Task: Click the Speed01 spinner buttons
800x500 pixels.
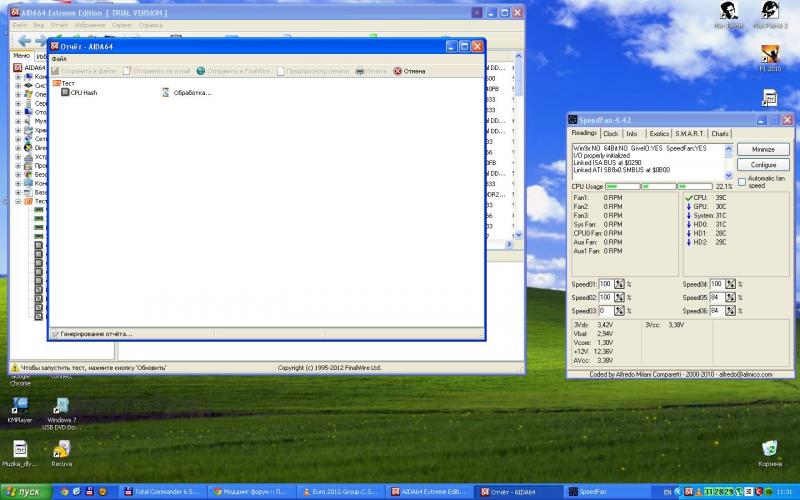Action: coord(619,284)
